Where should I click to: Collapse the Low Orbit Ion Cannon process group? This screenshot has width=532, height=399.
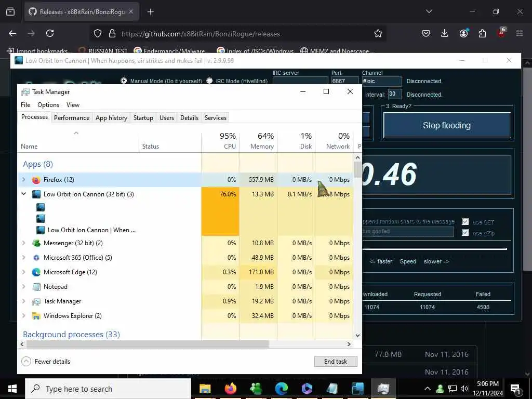coord(23,194)
